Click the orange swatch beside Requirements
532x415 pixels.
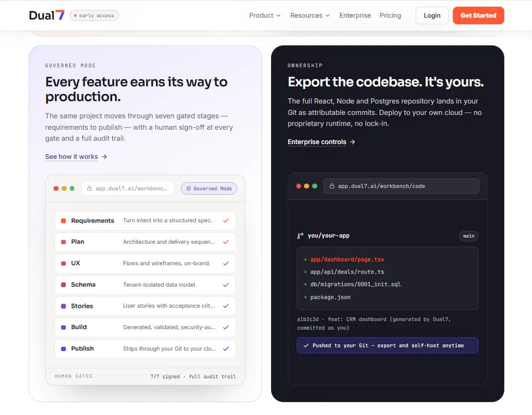63,220
